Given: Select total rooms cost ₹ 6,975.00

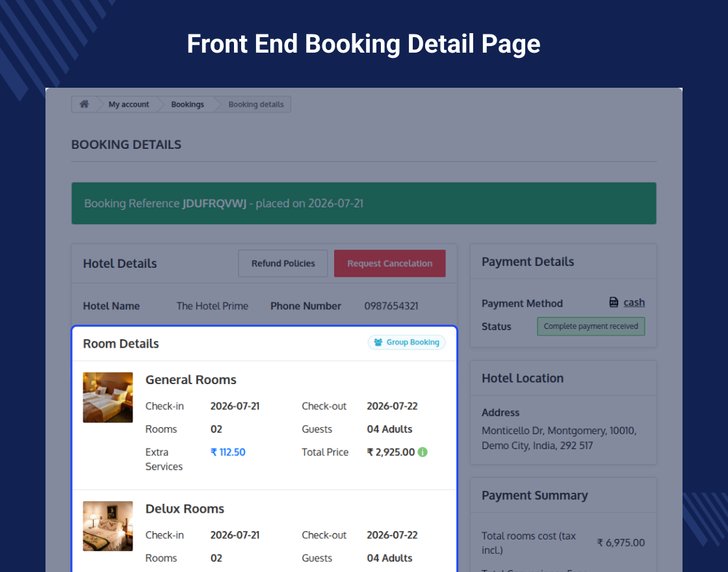Looking at the screenshot, I should (x=621, y=543).
